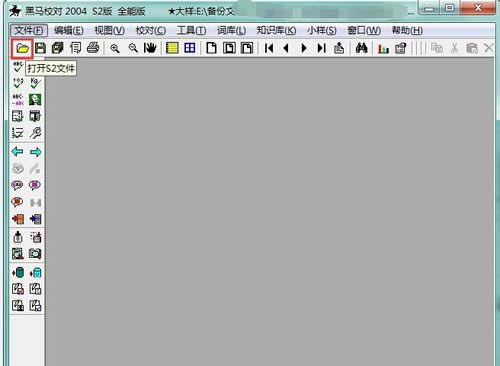Switch to the blue four-pane grid view
Screen dimensions: 500x366
(x=190, y=48)
